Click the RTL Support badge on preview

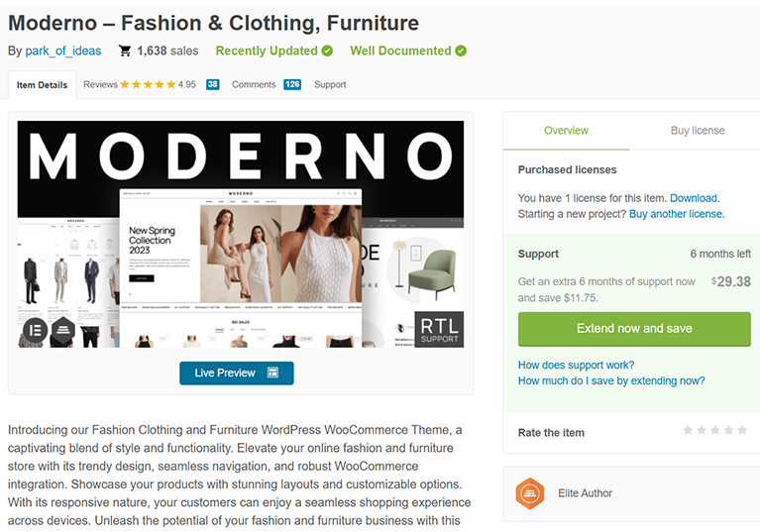click(x=439, y=329)
